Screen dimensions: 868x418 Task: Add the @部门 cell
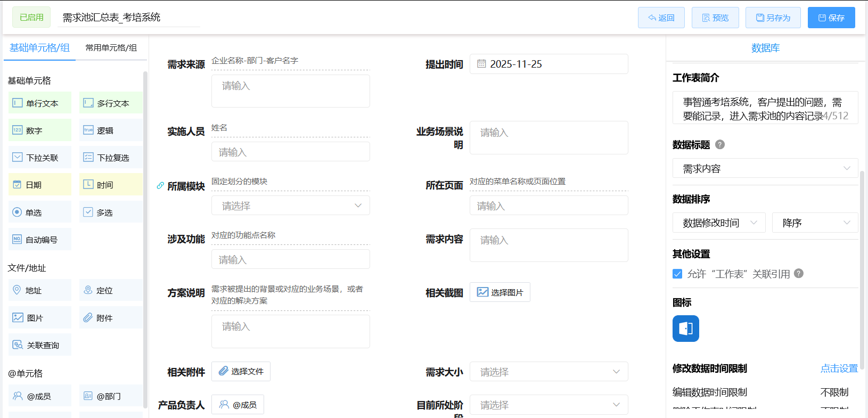click(x=111, y=396)
